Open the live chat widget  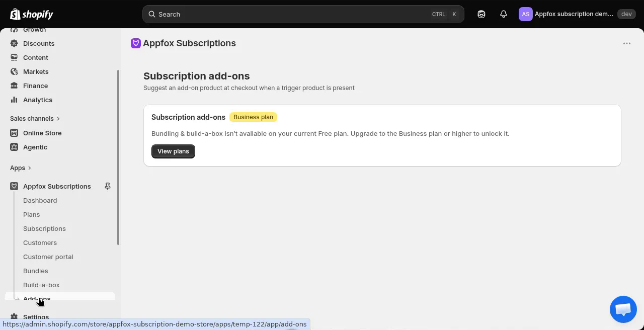(x=623, y=309)
